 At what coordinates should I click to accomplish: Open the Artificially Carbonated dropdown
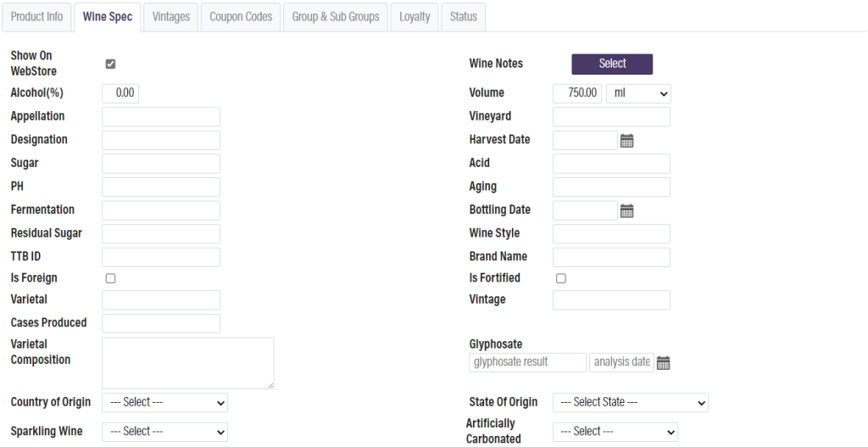[x=615, y=432]
